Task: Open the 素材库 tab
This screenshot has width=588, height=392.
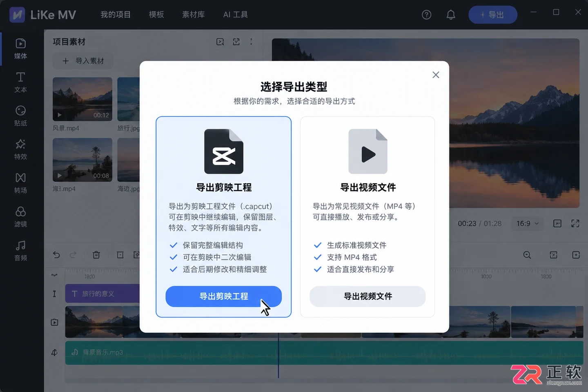Action: [194, 15]
